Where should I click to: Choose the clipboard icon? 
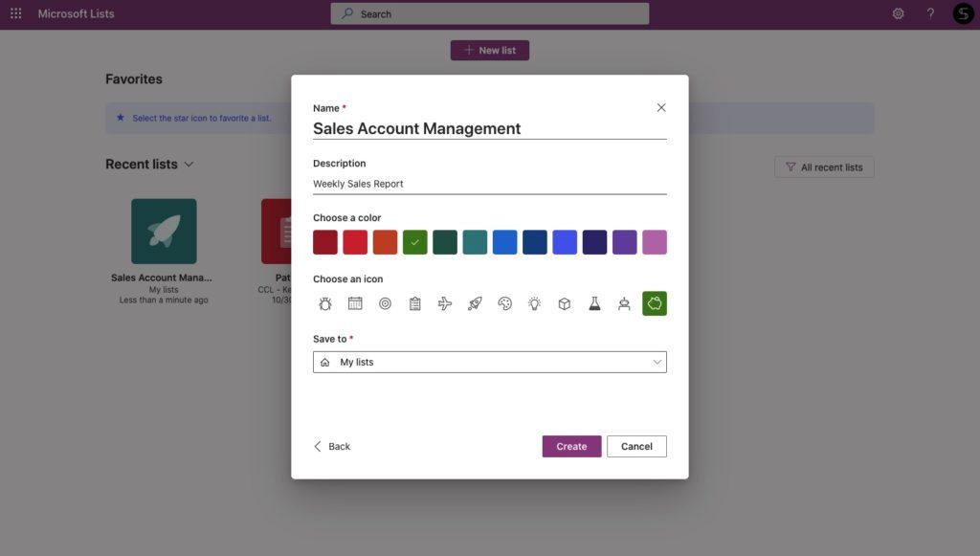tap(415, 303)
